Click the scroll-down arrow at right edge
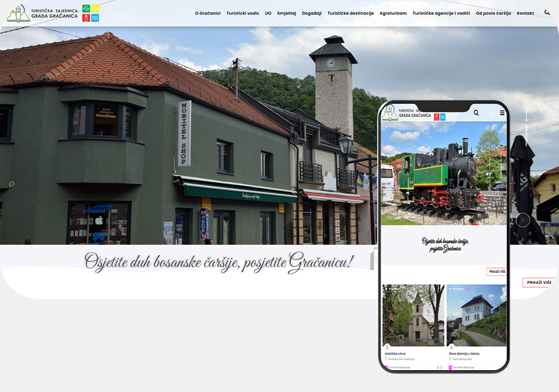 tap(526, 116)
